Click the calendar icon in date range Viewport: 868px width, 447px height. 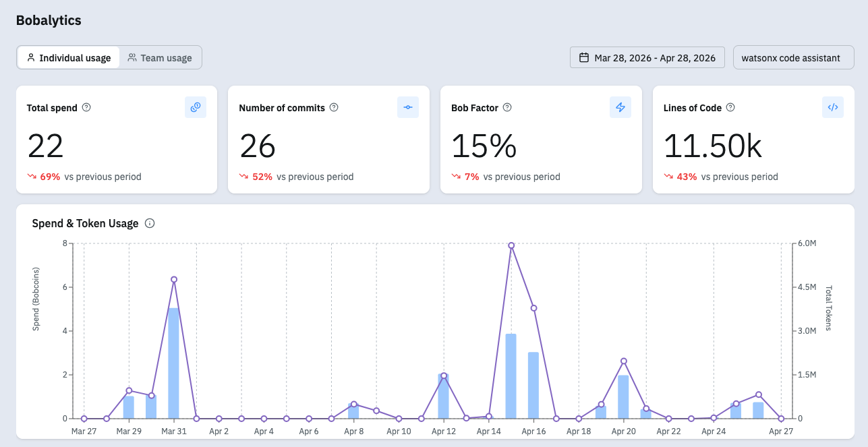tap(584, 58)
